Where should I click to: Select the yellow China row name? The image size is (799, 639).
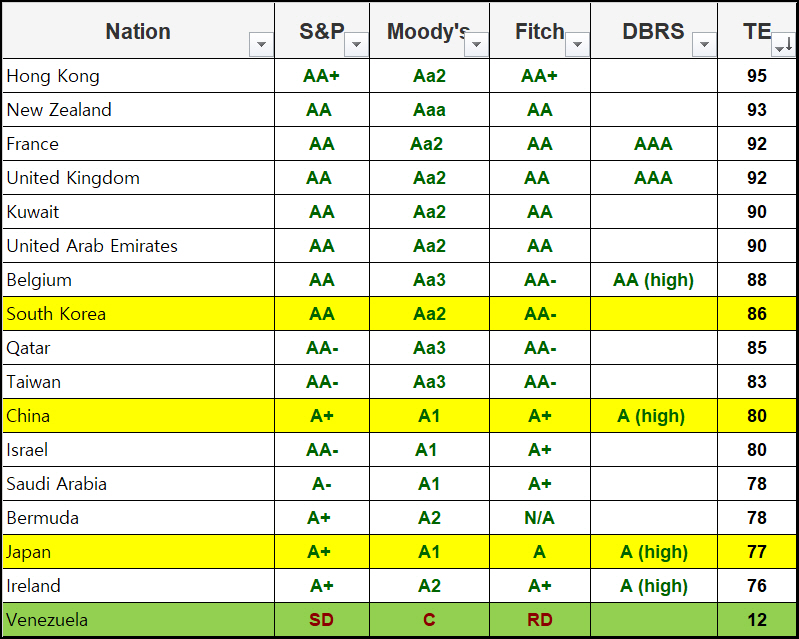pos(28,416)
